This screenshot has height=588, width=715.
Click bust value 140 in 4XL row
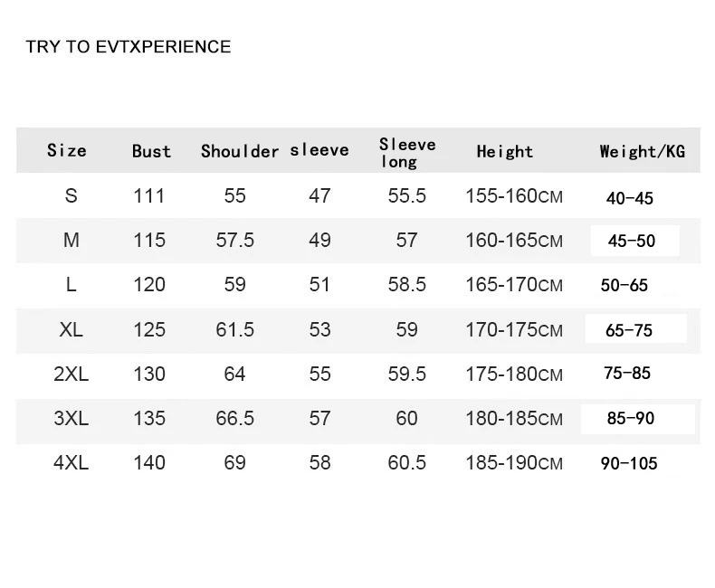tap(149, 462)
